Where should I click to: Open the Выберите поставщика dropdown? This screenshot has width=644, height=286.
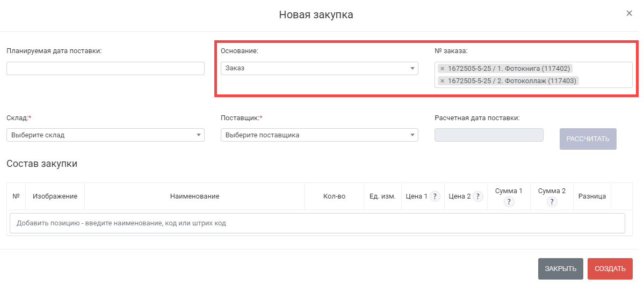coord(319,135)
